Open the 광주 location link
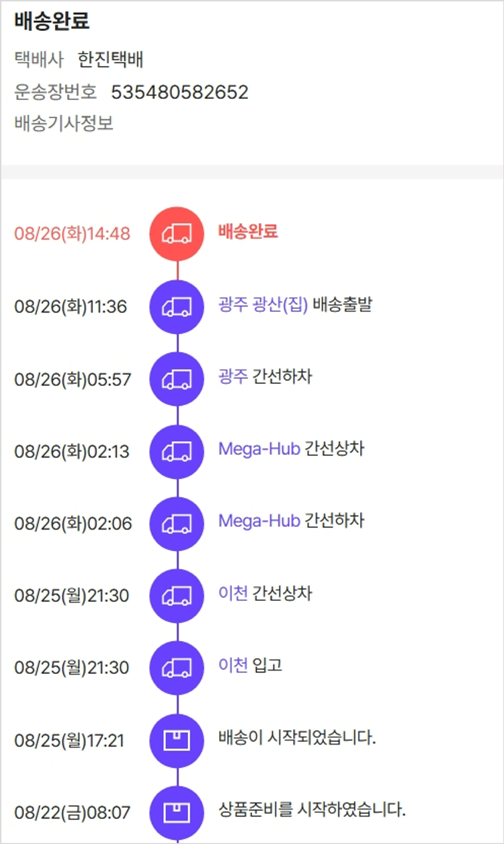Image resolution: width=504 pixels, height=844 pixels. (x=233, y=376)
